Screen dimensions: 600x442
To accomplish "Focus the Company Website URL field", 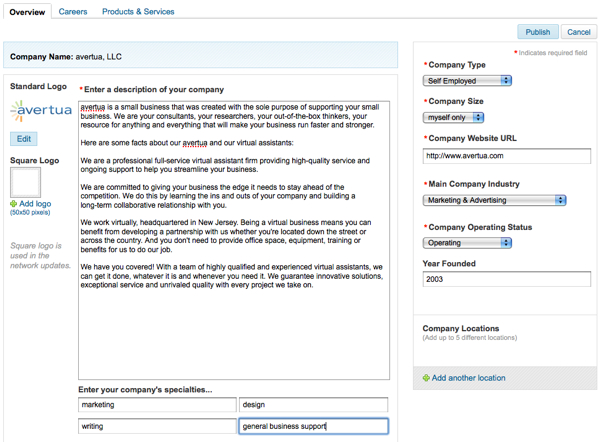I will point(507,156).
